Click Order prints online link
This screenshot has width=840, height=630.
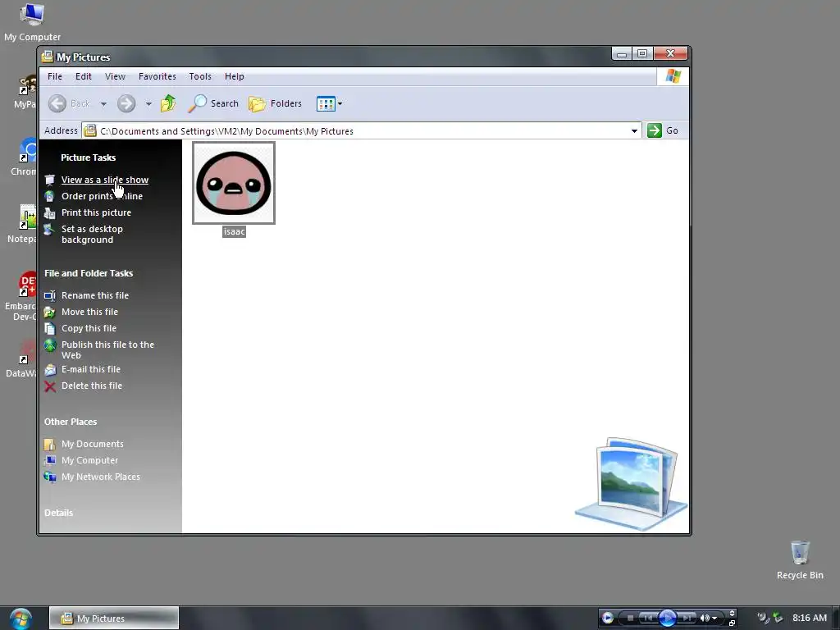click(x=102, y=196)
